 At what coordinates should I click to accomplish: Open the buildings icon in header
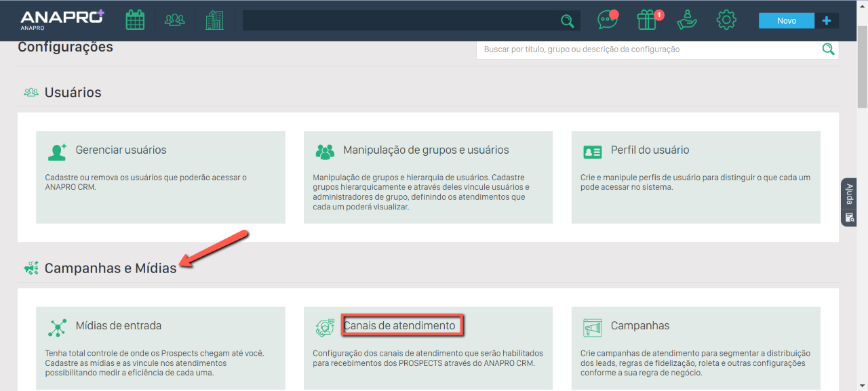[x=214, y=20]
